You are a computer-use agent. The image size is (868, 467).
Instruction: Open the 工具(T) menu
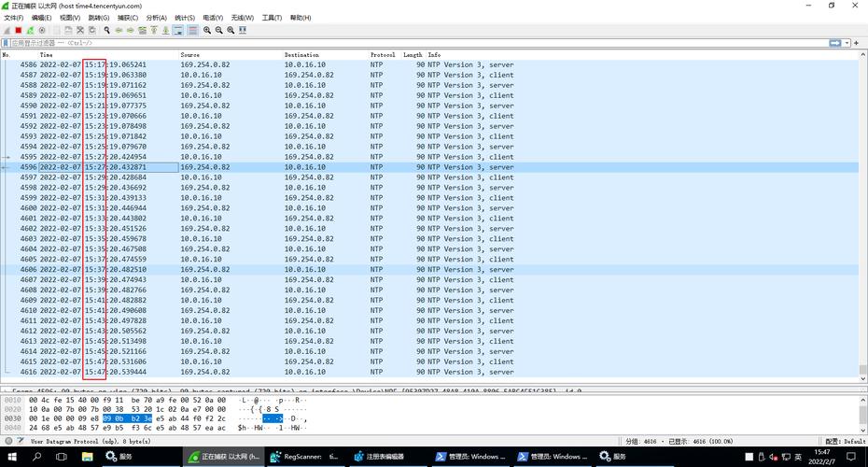(x=272, y=18)
